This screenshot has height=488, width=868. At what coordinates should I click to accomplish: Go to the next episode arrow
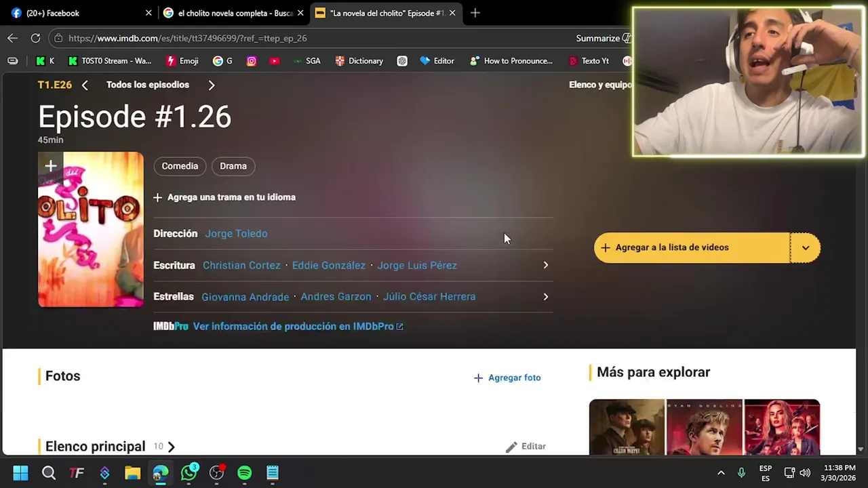pos(211,85)
